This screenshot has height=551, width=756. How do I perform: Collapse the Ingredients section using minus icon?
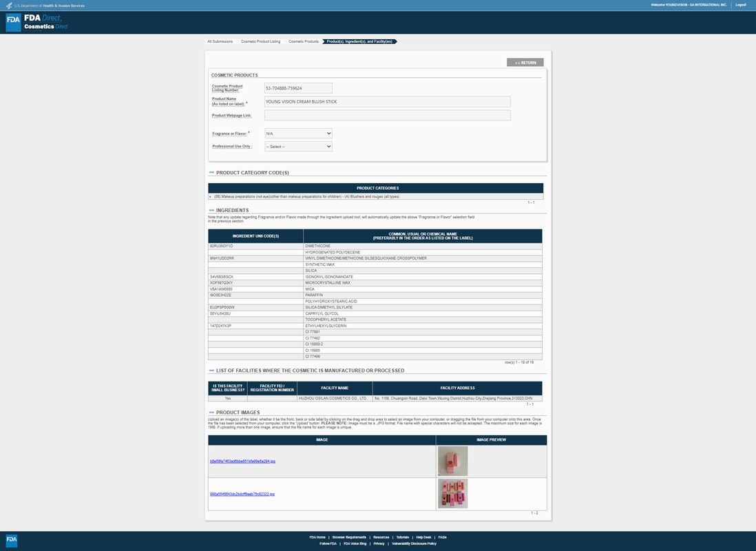[211, 210]
